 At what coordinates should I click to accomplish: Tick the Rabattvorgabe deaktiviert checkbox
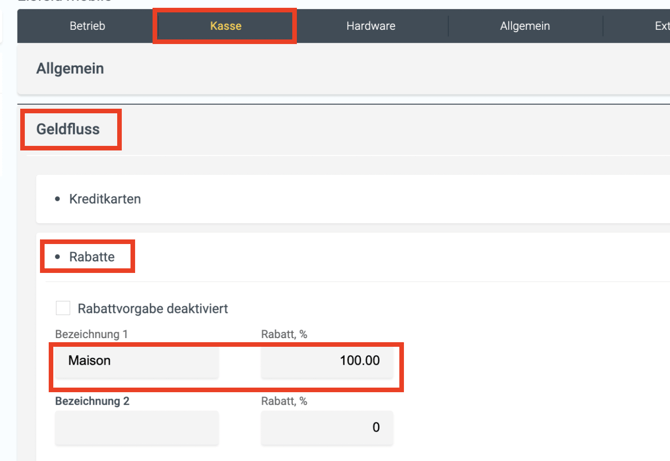coord(63,309)
